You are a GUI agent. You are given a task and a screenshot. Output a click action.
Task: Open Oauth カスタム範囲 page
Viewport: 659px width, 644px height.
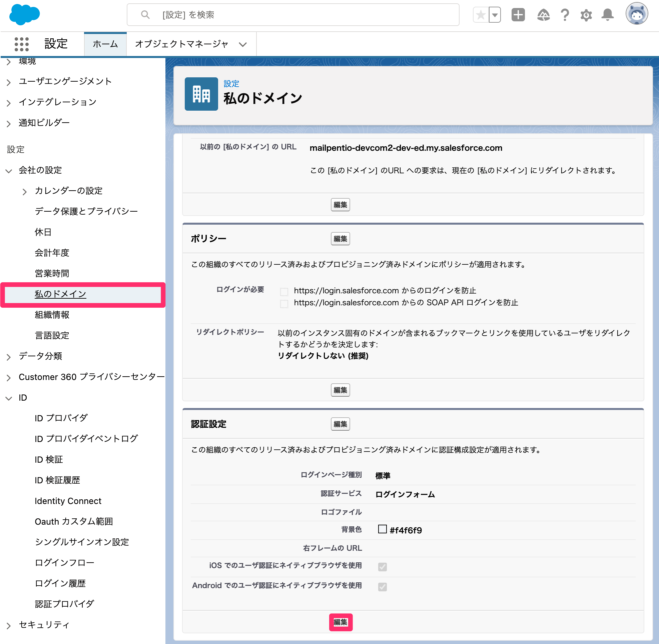[74, 522]
